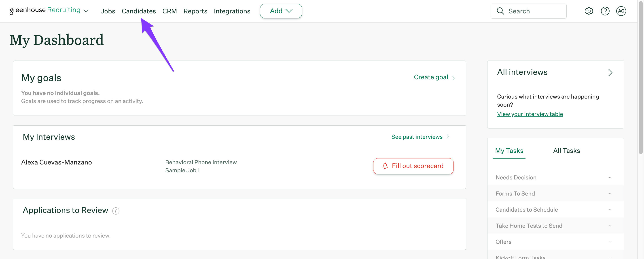Click inside the Search input field
The width and height of the screenshot is (644, 259).
(x=535, y=11)
